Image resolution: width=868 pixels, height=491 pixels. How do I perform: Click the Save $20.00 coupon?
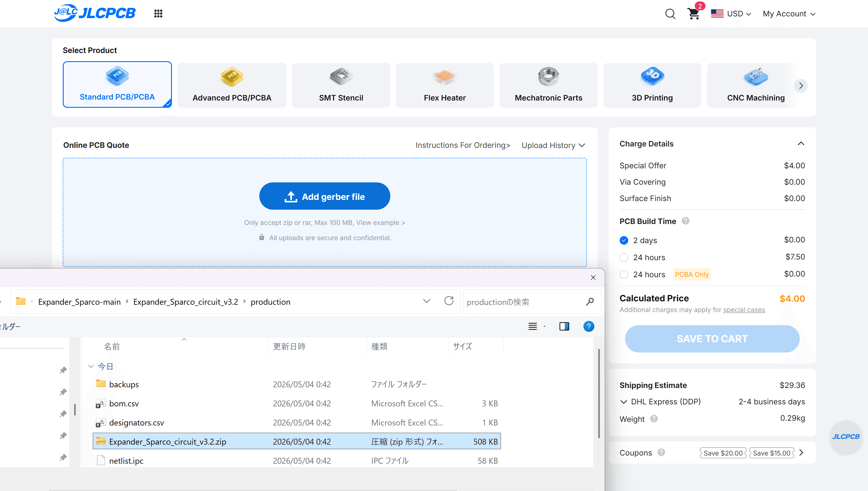(723, 453)
